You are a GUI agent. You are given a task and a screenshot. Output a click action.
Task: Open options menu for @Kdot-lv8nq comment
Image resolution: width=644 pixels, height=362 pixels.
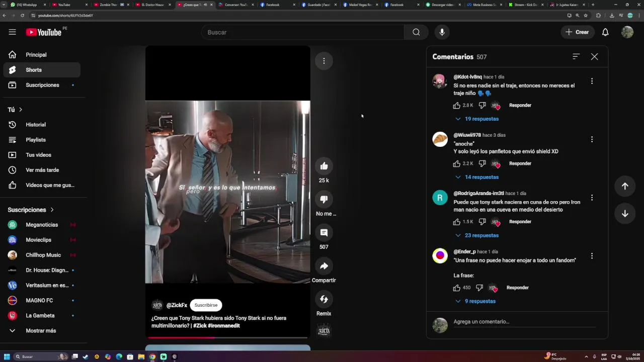592,81
